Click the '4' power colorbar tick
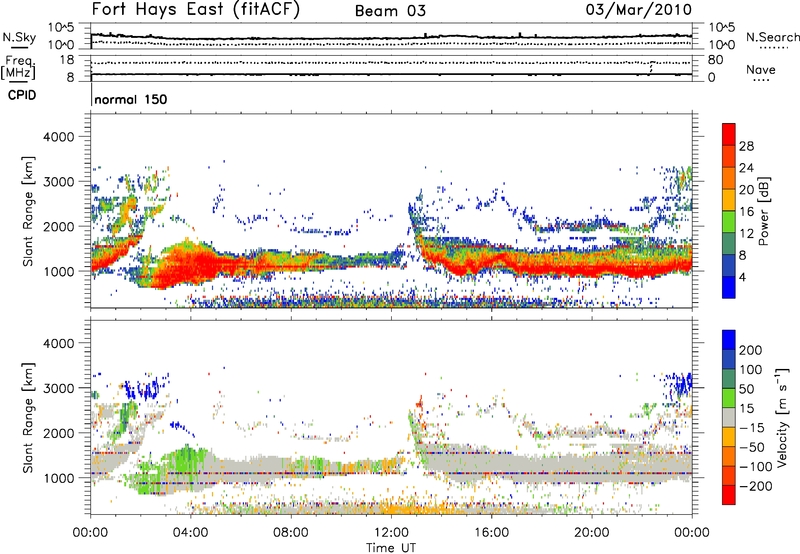The width and height of the screenshot is (800, 554). tap(742, 277)
